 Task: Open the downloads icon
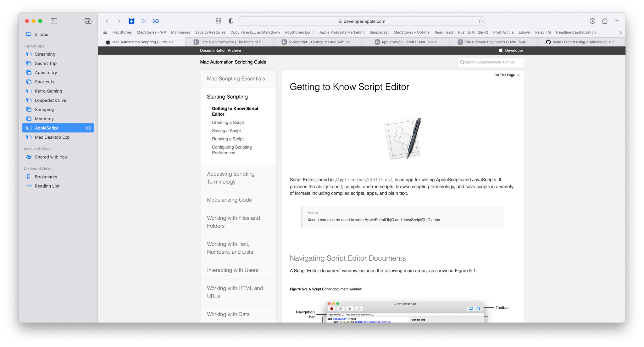tap(592, 21)
